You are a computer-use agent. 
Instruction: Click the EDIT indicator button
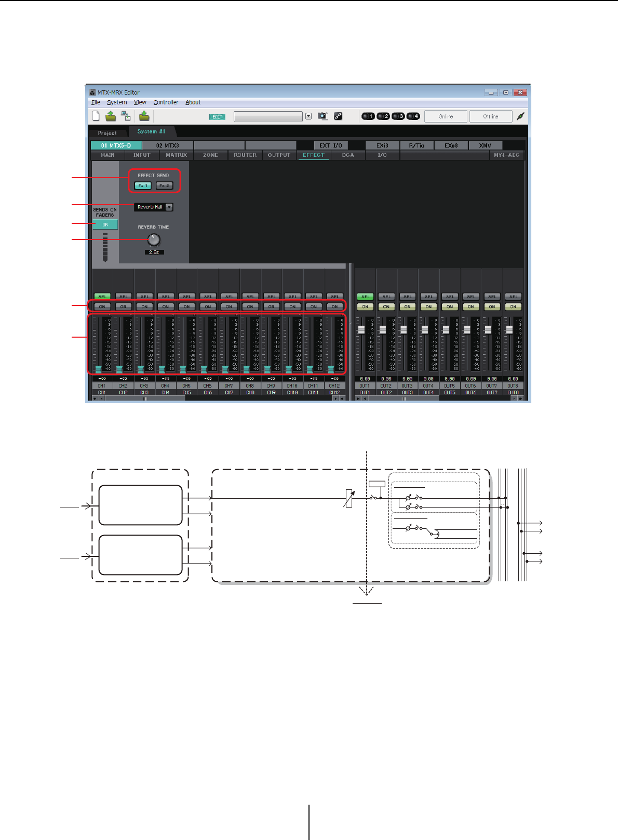[217, 117]
